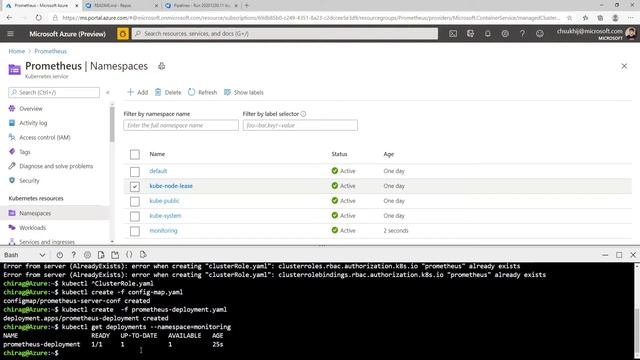
Task: Maximize the Cloud Shell pane
Action: point(619,255)
